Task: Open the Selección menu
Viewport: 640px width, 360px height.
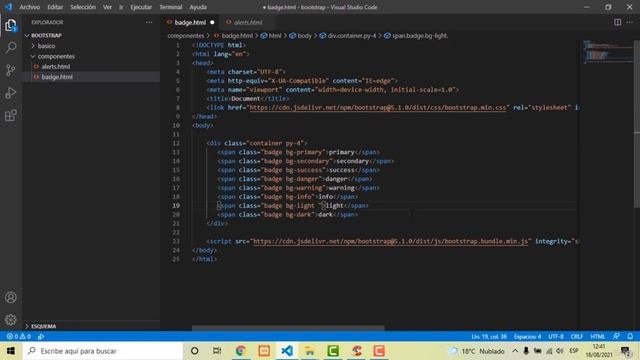Action: tap(83, 7)
